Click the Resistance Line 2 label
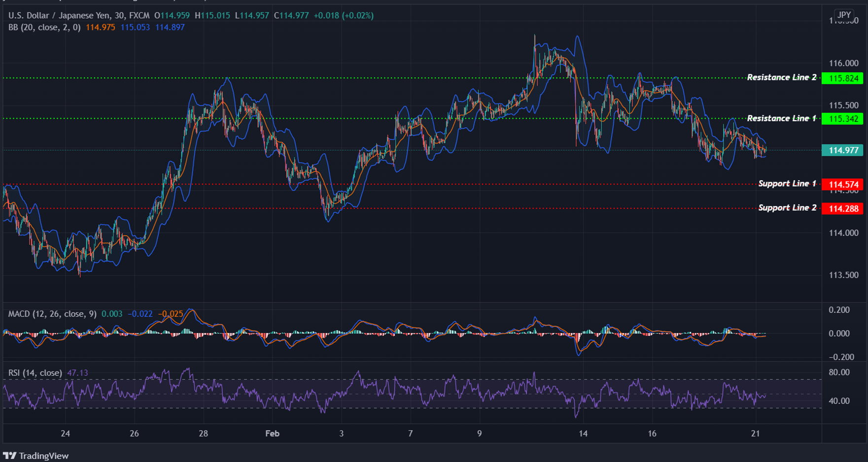Image resolution: width=868 pixels, height=462 pixels. [x=782, y=77]
